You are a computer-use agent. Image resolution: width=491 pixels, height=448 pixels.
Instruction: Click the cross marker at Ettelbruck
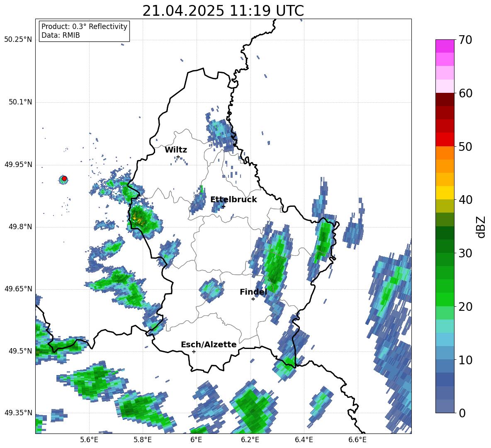[224, 206]
